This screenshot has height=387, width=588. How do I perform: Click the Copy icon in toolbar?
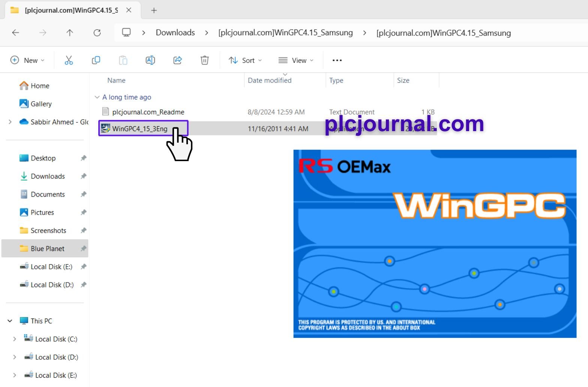coord(96,60)
